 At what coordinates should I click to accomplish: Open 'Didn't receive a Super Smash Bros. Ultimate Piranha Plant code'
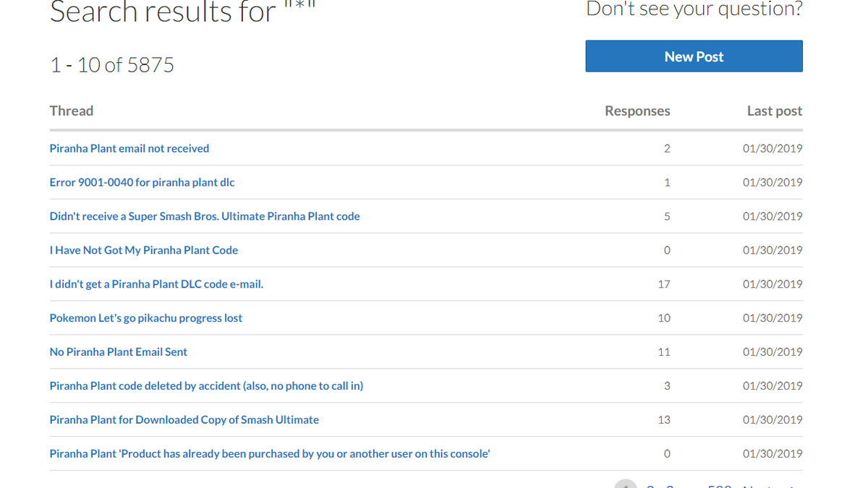coord(205,216)
